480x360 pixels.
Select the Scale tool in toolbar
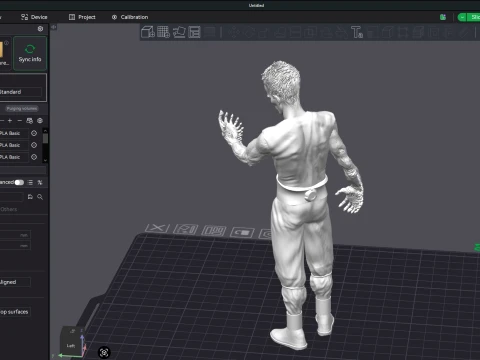click(x=264, y=32)
